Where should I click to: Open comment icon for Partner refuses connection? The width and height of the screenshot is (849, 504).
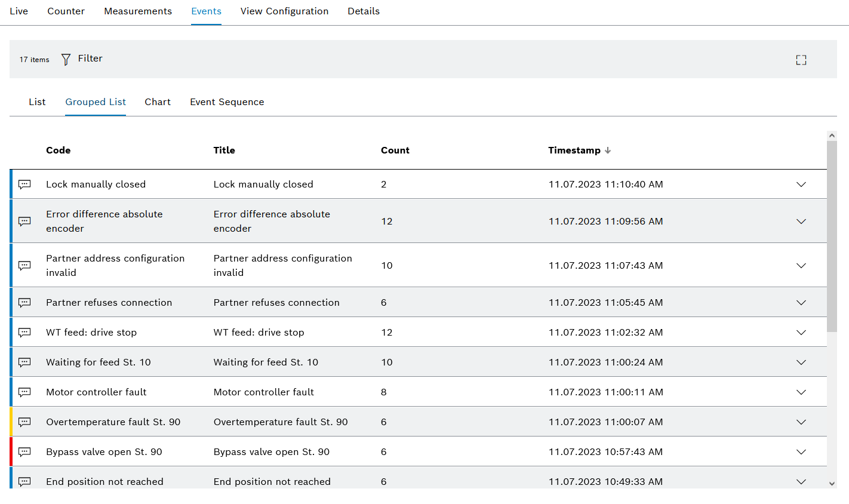tap(24, 303)
